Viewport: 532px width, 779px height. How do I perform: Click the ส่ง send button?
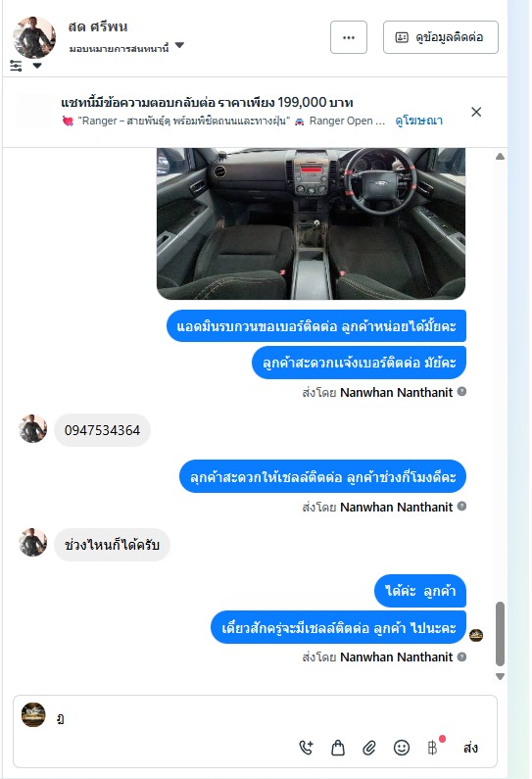470,748
